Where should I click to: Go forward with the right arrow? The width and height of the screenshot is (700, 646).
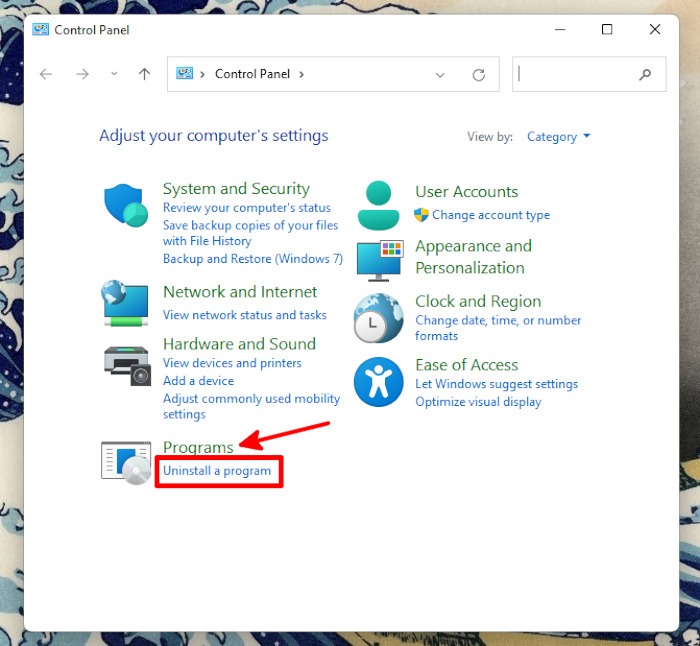coord(82,74)
